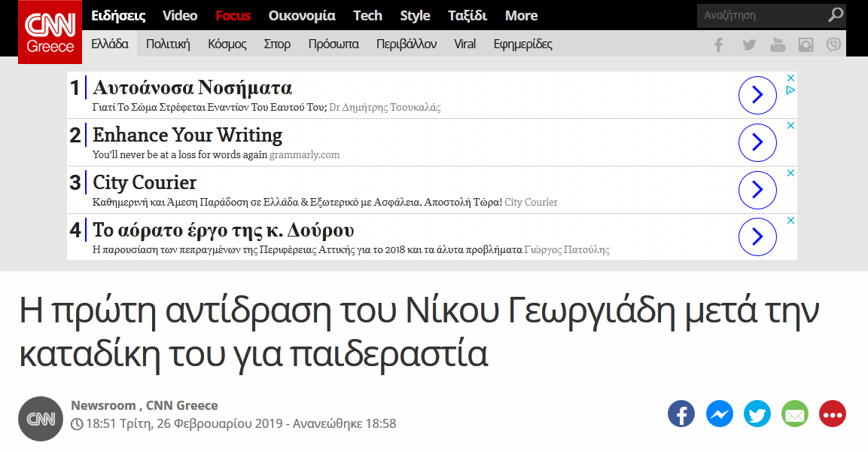868x452 pixels.
Task: Close the Το αόρατο έργο ad
Action: pos(791,221)
